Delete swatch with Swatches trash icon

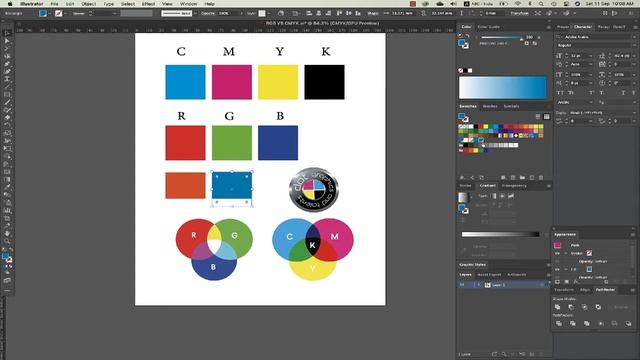(x=541, y=178)
